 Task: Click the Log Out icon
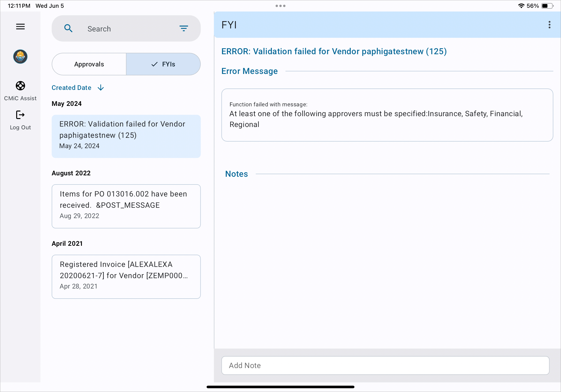coord(20,115)
